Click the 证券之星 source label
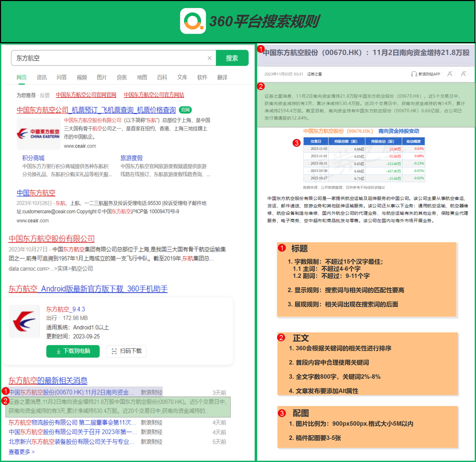This screenshot has height=462, width=476. [314, 74]
